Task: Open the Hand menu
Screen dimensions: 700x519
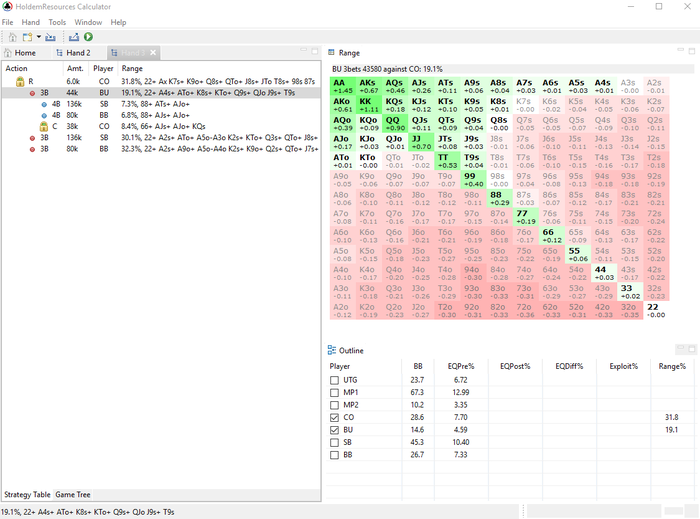Action: [x=31, y=22]
